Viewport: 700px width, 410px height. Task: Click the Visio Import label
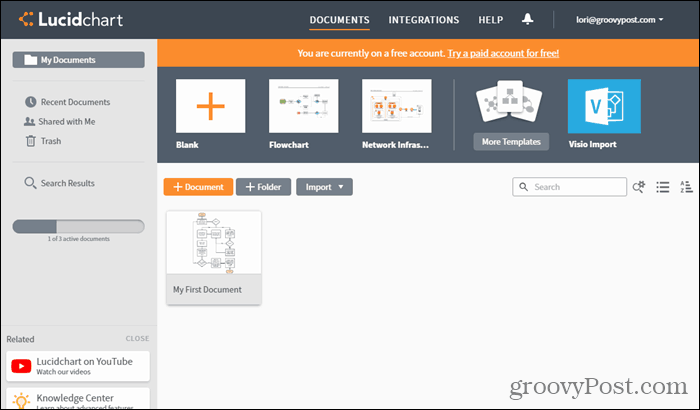[x=592, y=144]
